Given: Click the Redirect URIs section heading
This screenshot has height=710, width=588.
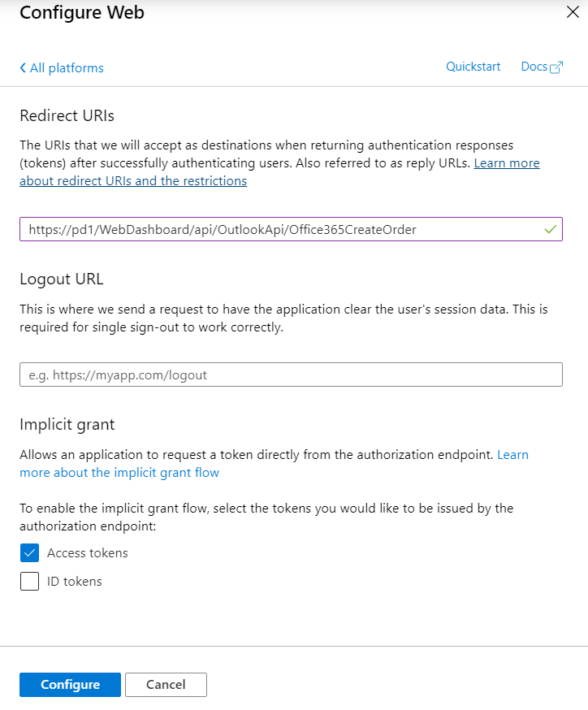Looking at the screenshot, I should pos(72,115).
